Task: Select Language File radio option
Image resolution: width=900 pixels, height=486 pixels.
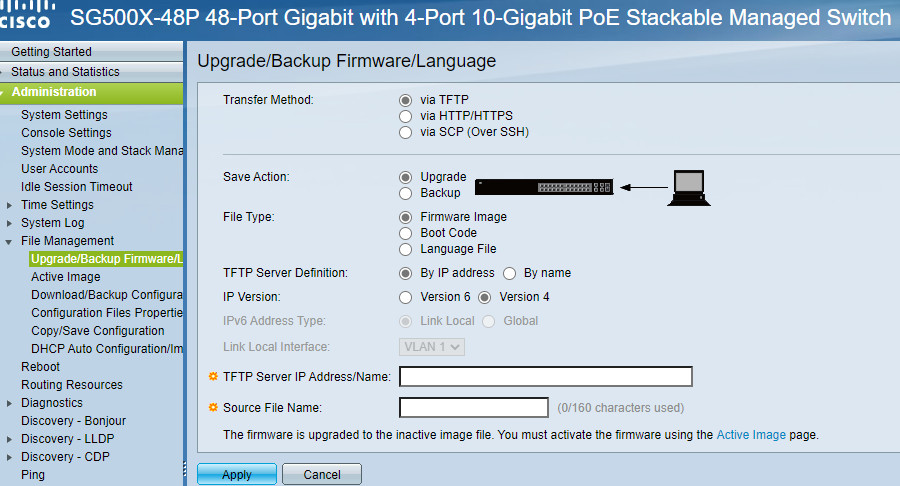Action: pos(405,249)
